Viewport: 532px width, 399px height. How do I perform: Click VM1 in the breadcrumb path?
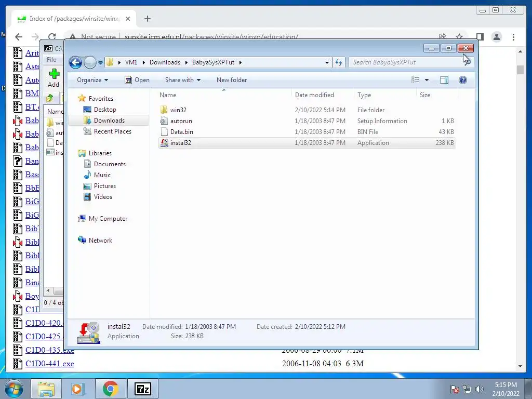[x=131, y=62]
